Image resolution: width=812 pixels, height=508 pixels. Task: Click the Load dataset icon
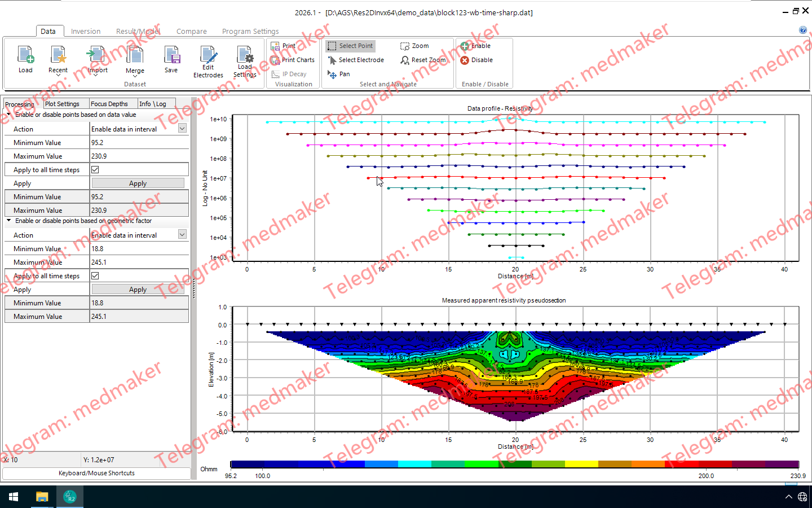point(25,55)
